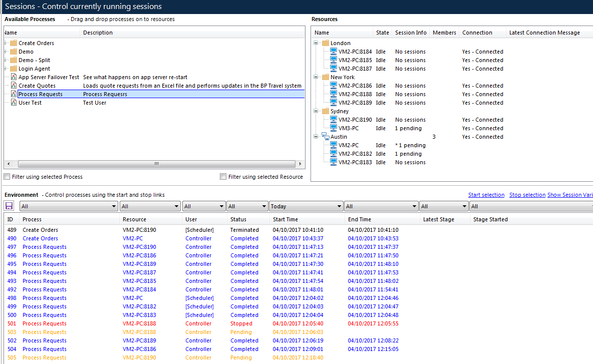Select the Pending session row 503
593x364 pixels.
[299, 332]
